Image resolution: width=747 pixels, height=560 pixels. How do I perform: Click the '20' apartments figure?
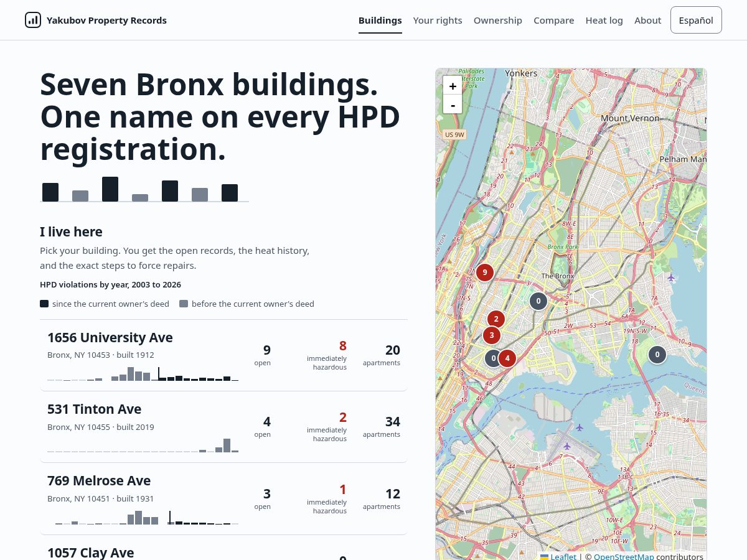[393, 350]
